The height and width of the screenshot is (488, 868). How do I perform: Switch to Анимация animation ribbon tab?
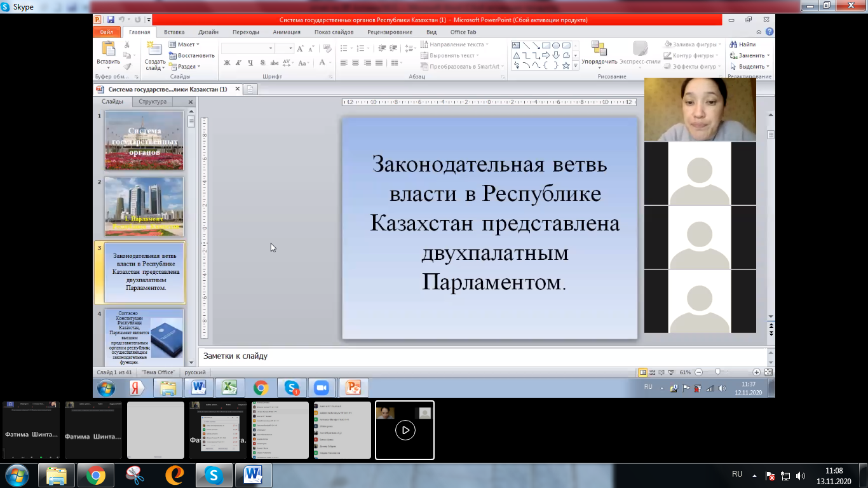pyautogui.click(x=287, y=32)
